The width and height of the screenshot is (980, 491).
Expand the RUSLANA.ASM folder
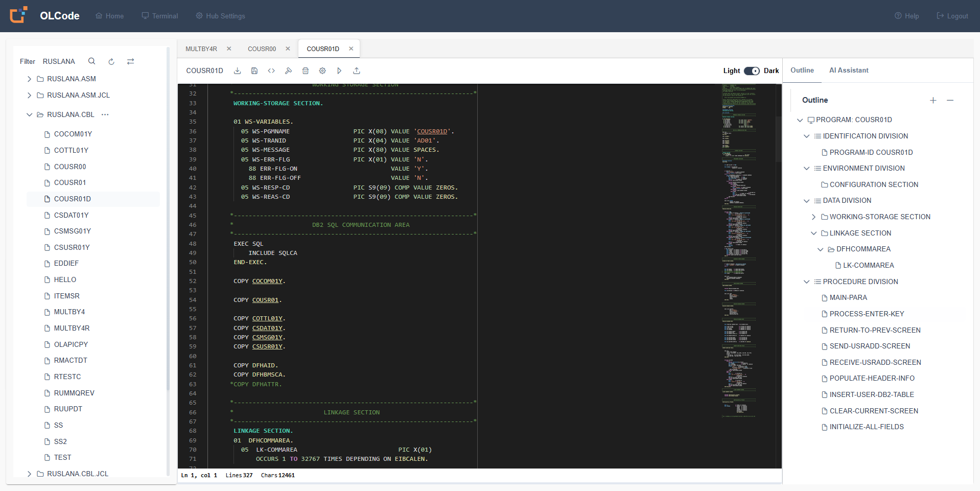[29, 79]
